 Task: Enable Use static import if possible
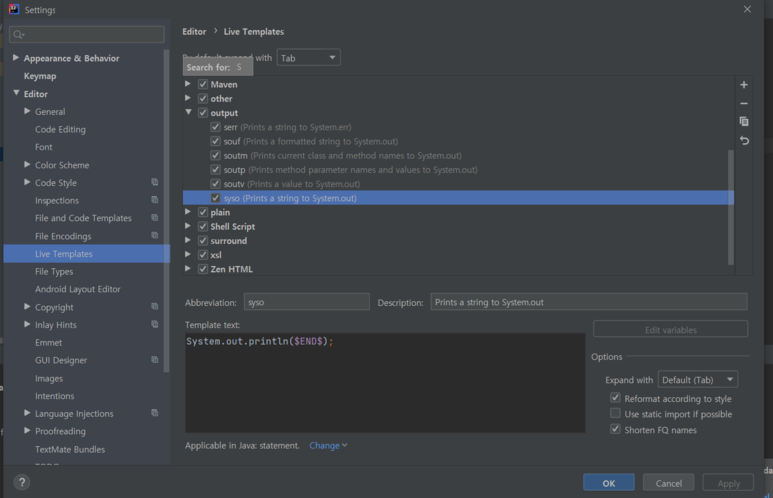(615, 413)
